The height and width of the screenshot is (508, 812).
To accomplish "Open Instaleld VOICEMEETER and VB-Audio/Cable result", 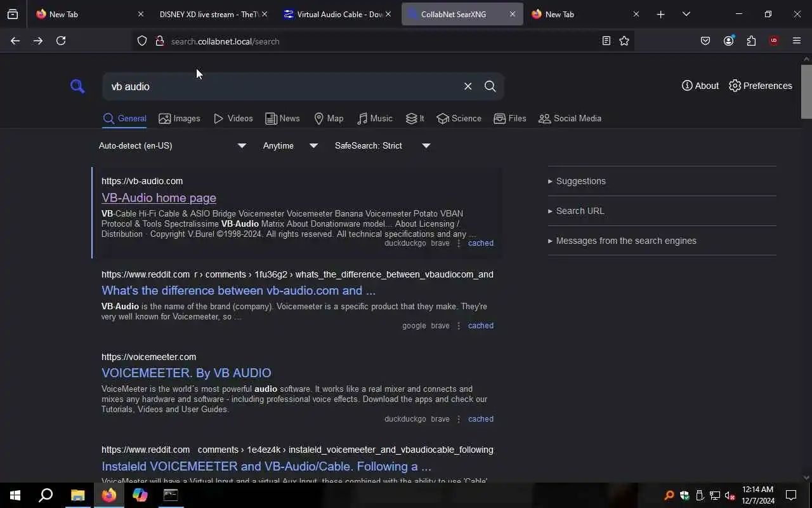I will [266, 466].
